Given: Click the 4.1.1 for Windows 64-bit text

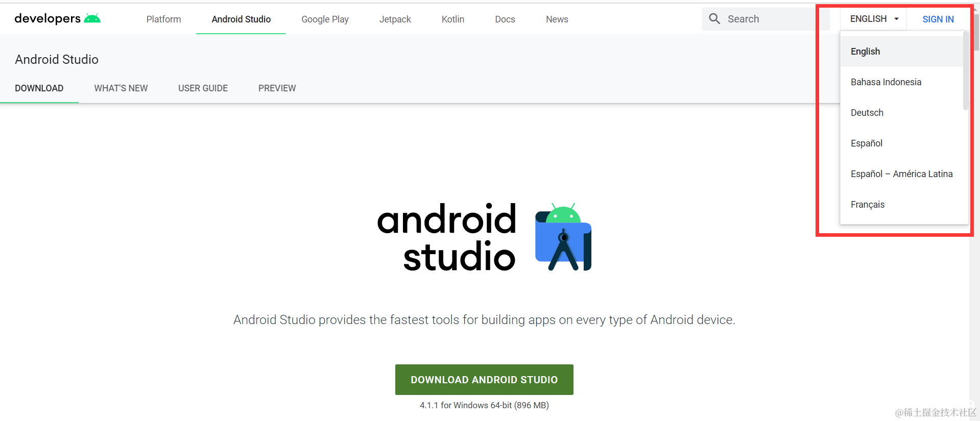Looking at the screenshot, I should click(x=484, y=405).
